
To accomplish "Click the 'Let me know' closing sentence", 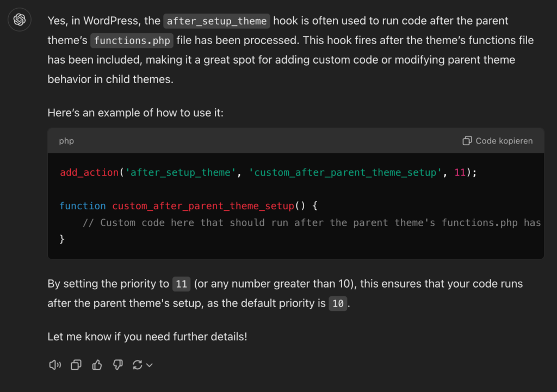I will (x=147, y=337).
